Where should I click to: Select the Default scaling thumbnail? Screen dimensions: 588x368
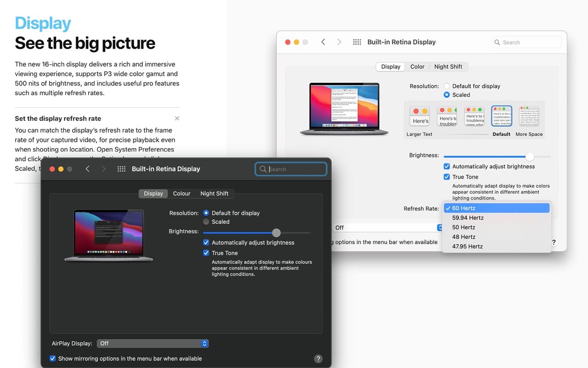tap(502, 116)
